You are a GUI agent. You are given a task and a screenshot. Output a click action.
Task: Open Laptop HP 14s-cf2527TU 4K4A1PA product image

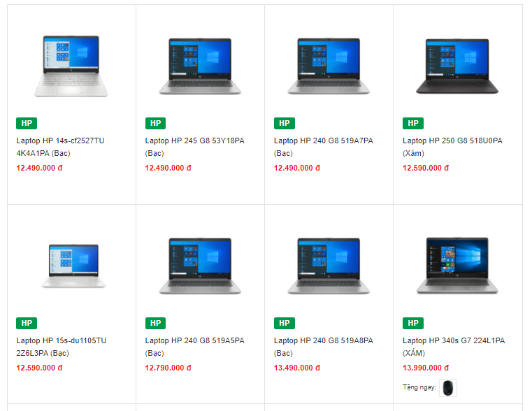click(x=71, y=66)
